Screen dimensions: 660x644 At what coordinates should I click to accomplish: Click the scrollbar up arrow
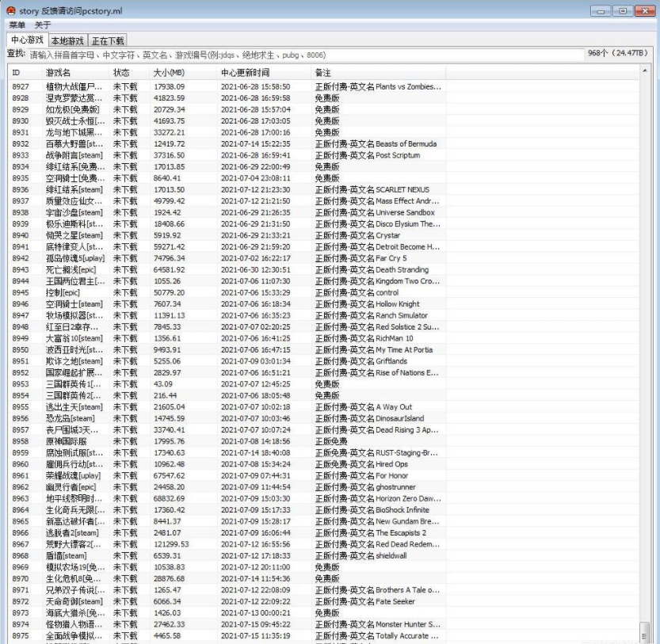pos(645,70)
